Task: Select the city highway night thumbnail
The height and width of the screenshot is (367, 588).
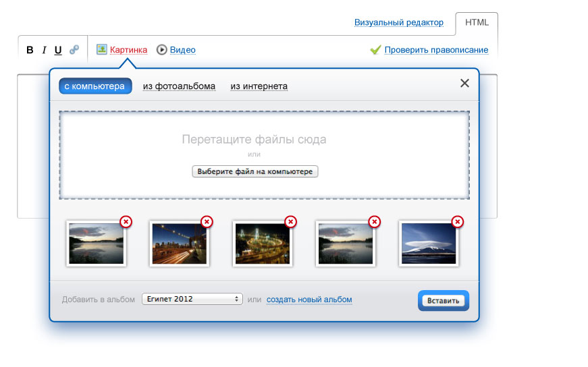Action: point(263,244)
